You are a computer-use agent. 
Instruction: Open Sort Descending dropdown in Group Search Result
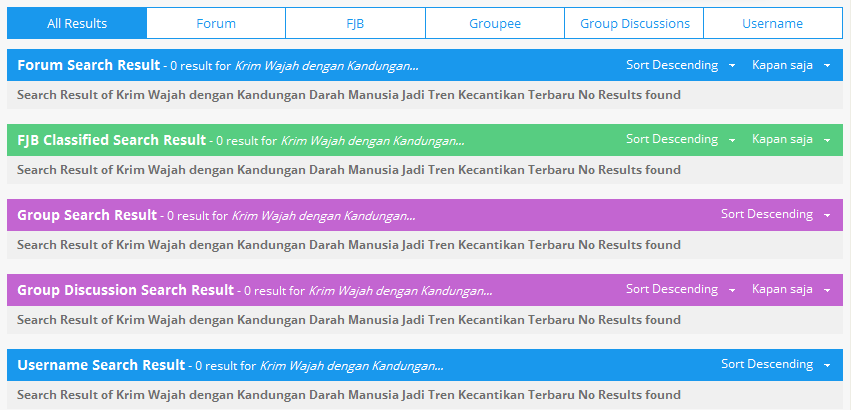tap(776, 215)
